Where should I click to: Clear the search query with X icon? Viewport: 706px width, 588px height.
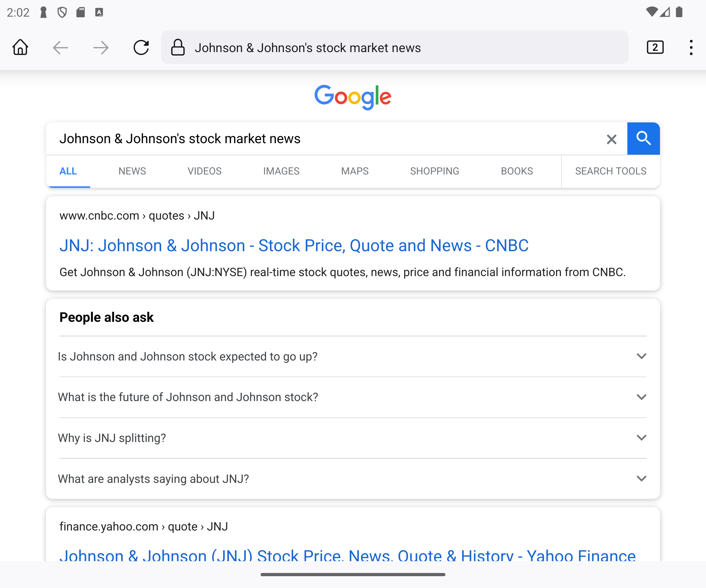[x=612, y=139]
